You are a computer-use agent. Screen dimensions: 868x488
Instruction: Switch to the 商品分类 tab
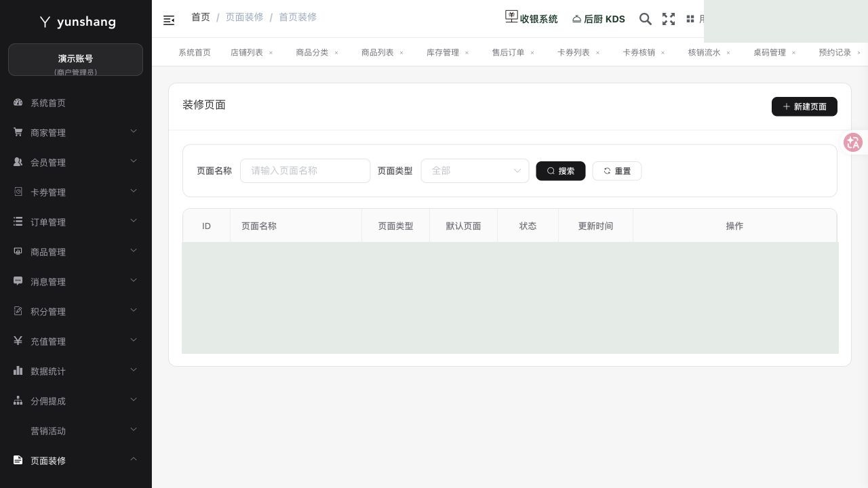point(312,52)
